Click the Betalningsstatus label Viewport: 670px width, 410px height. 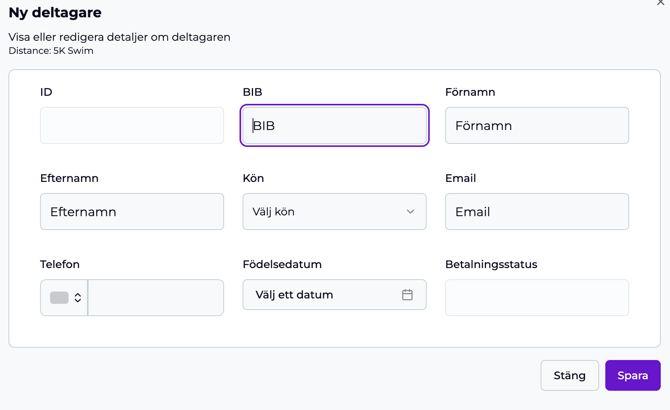[491, 265]
